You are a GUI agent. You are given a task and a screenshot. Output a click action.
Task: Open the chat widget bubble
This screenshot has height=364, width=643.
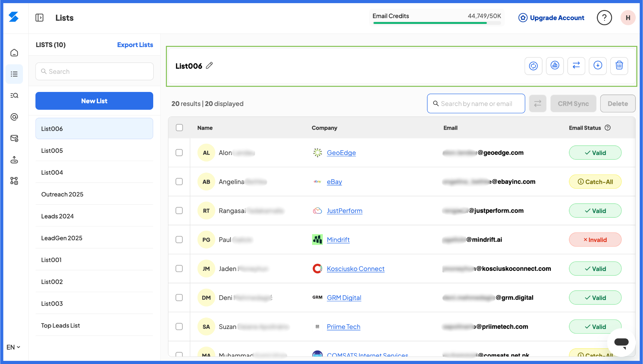coord(621,342)
